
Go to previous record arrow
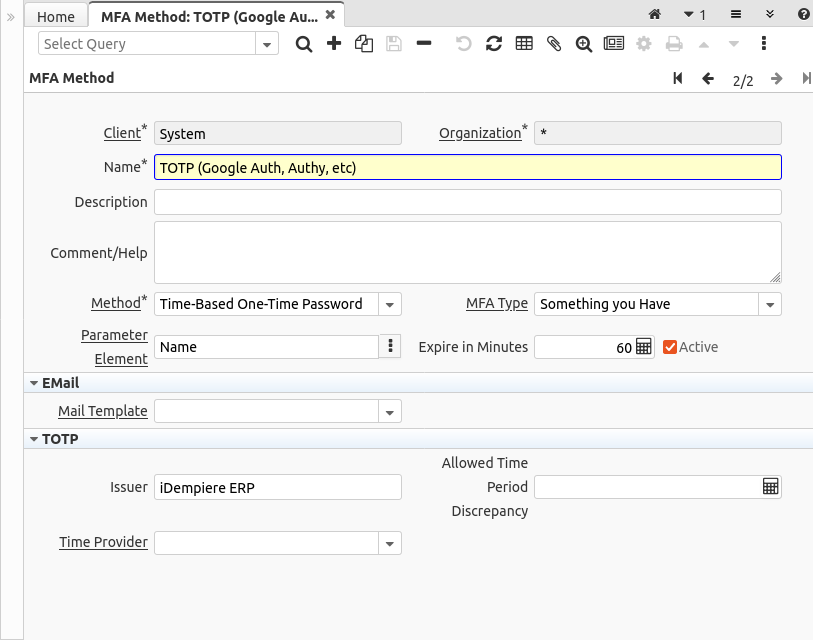(x=708, y=79)
